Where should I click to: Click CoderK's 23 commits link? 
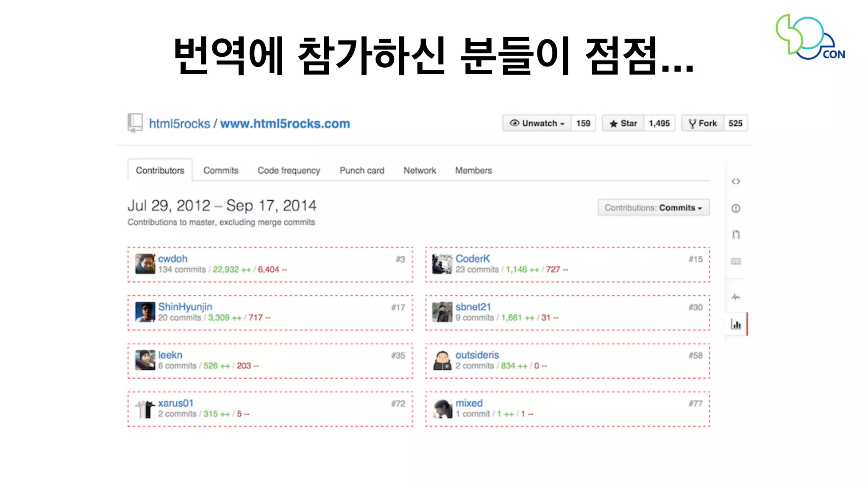tap(477, 269)
